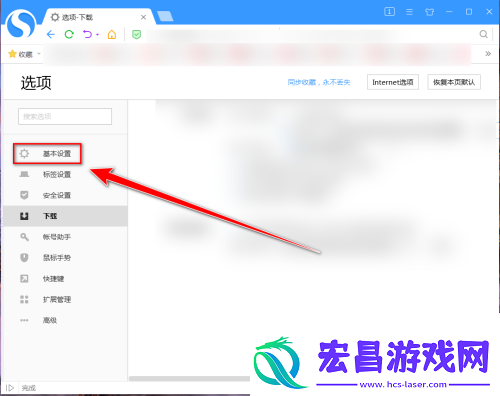
Task: Focus the 搜索选项 search field
Action: 65,116
